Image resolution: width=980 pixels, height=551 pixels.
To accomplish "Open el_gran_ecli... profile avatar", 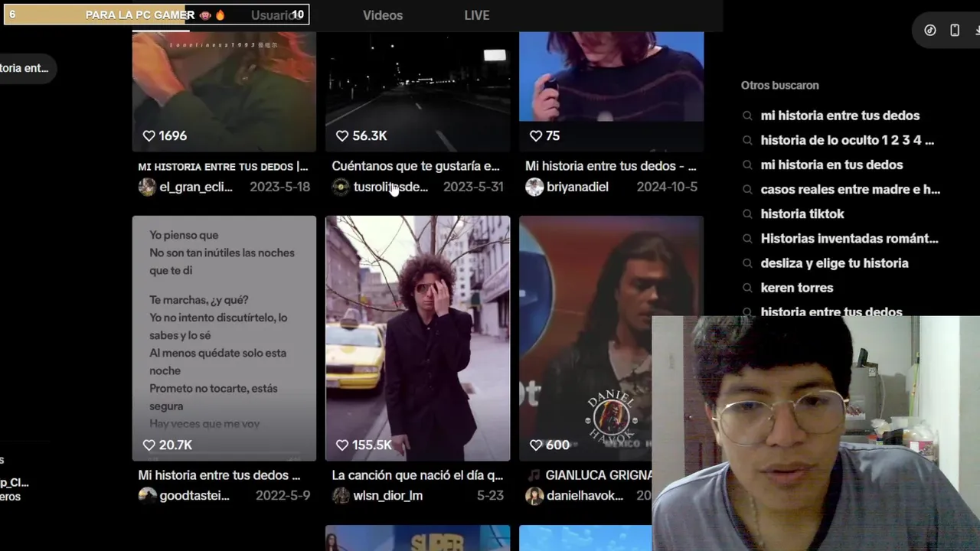I will [147, 187].
